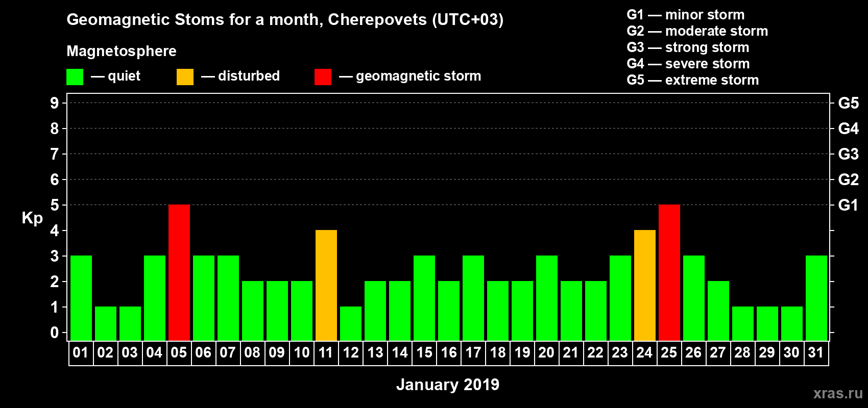Click date label 08 on the axis
Image resolution: width=868 pixels, height=408 pixels.
pos(252,352)
